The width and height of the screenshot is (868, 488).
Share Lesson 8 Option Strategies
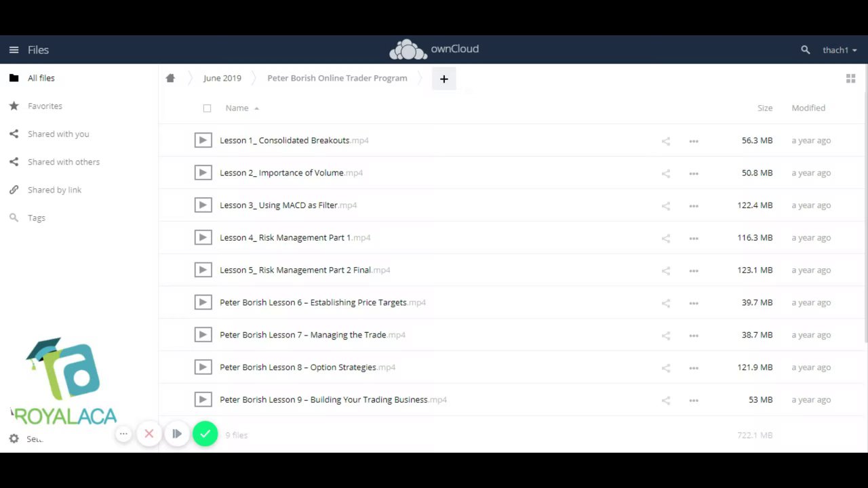tap(666, 367)
